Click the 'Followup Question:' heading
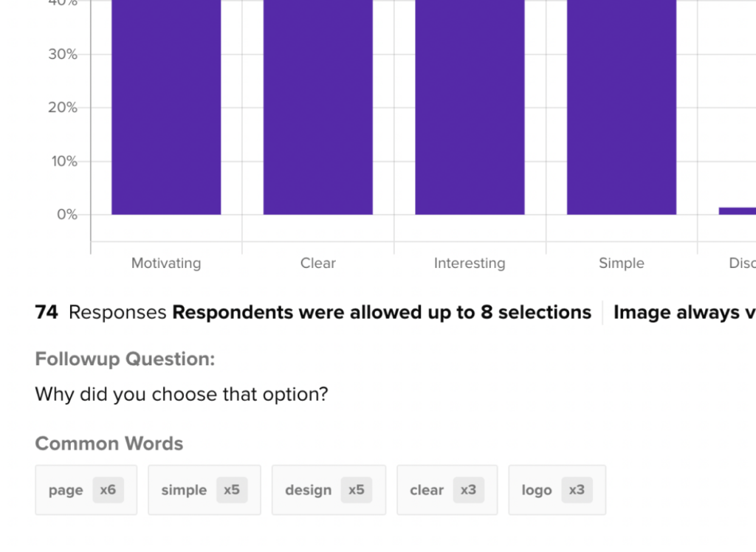Viewport: 756px width, 552px height. (x=125, y=359)
